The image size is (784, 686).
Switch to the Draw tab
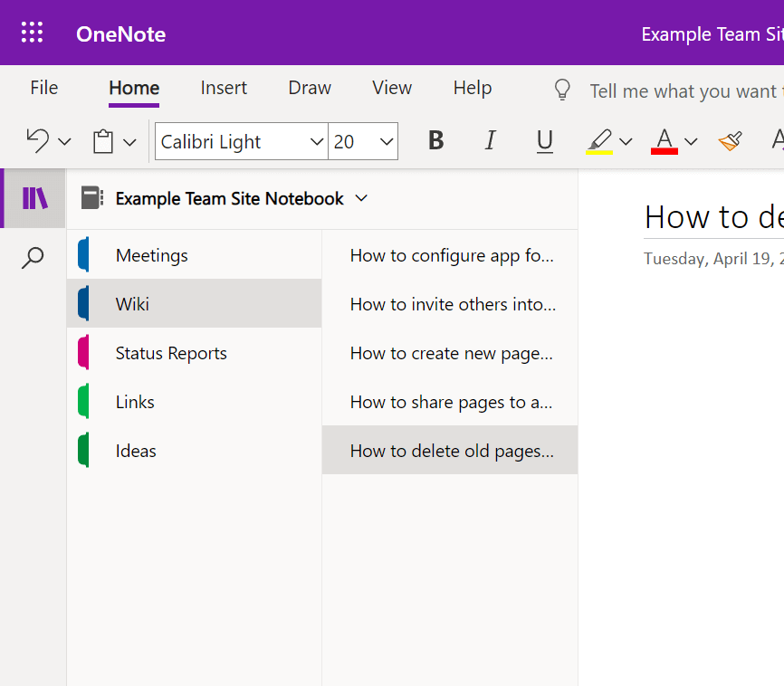point(310,88)
